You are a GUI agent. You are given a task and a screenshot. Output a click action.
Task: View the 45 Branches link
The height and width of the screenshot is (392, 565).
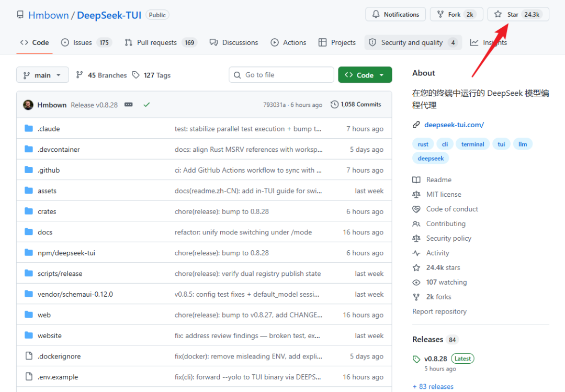point(101,75)
